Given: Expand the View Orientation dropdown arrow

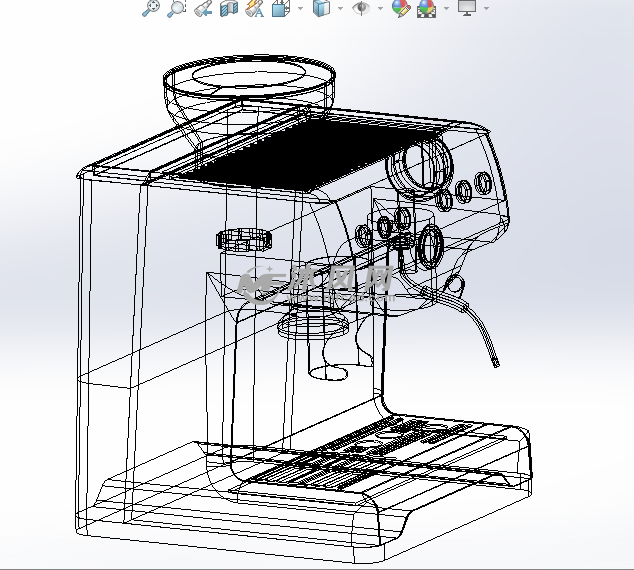Looking at the screenshot, I should coord(300,8).
